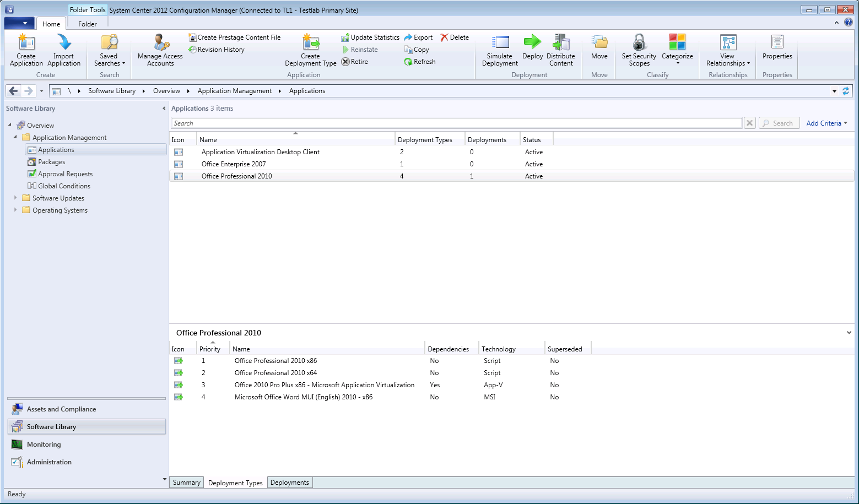Viewport: 859px width, 504px height.
Task: Open Revision History
Action: pyautogui.click(x=217, y=50)
